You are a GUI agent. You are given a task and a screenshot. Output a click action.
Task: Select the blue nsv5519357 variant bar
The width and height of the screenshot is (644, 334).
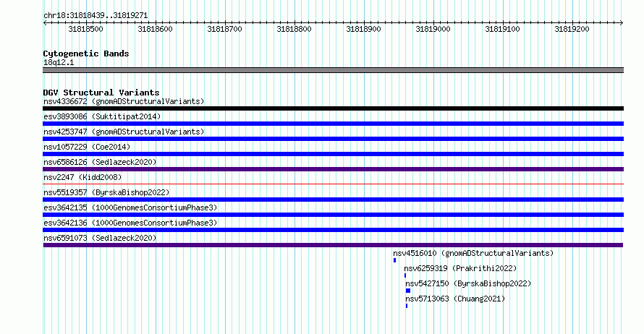tap(333, 200)
